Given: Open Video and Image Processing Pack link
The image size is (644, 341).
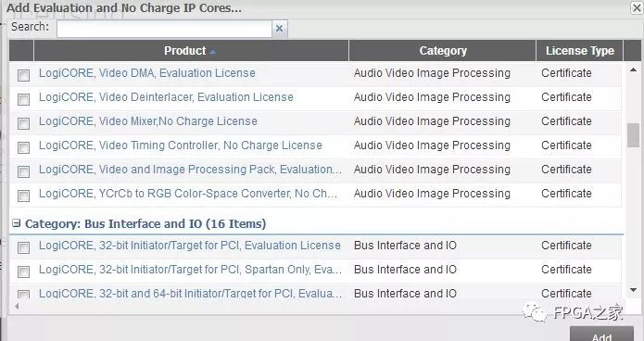Looking at the screenshot, I should click(190, 170).
